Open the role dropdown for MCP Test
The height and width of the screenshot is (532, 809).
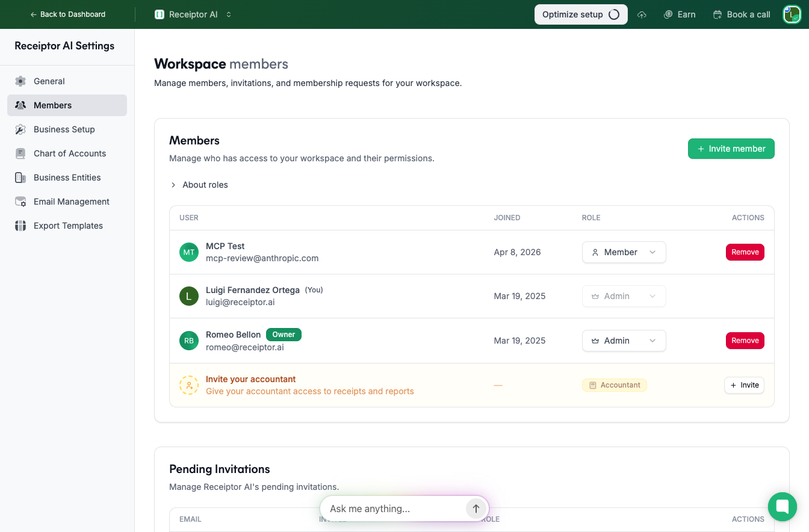(624, 252)
